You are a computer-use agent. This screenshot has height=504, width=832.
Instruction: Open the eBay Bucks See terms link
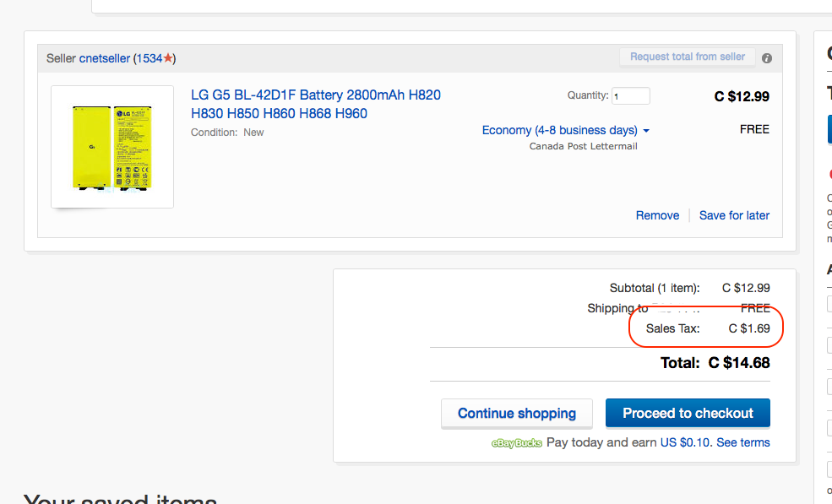tap(743, 442)
